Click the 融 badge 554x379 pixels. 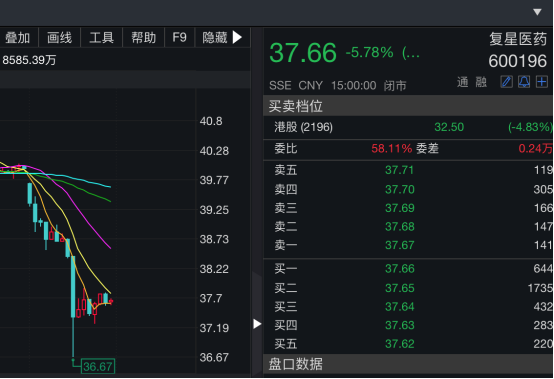tap(481, 82)
